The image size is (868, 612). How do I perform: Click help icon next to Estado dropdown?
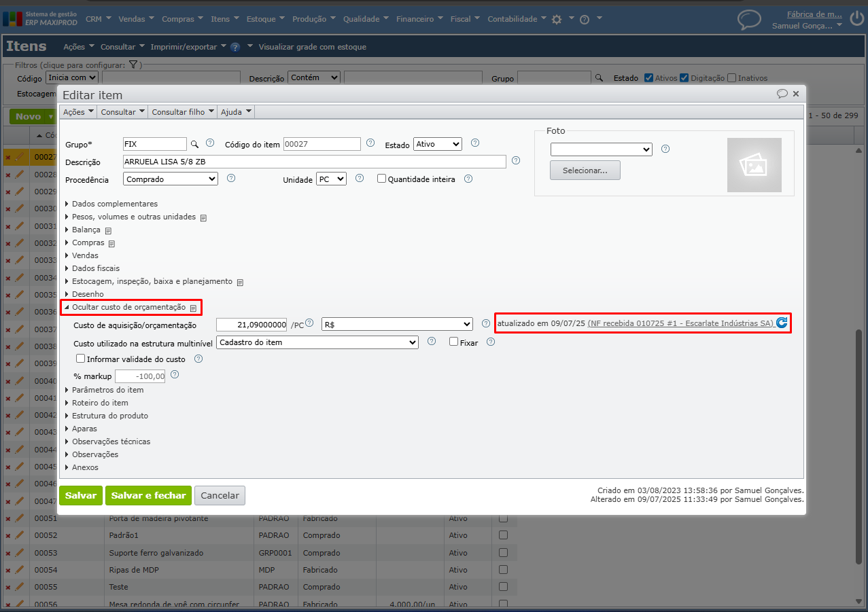click(475, 143)
